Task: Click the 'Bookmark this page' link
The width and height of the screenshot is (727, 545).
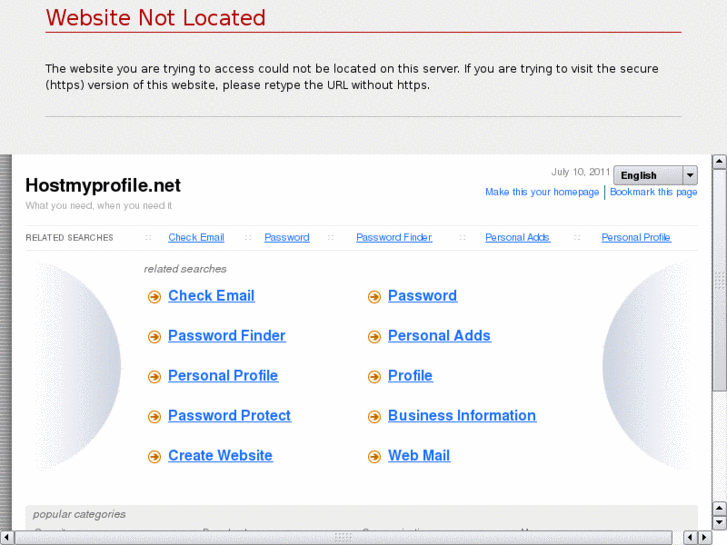Action: [x=654, y=192]
